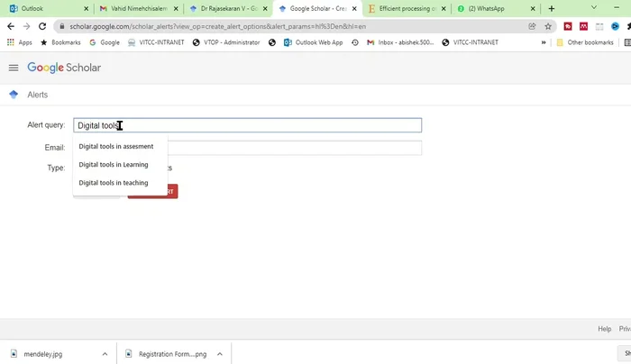Show hidden bookmarks with the chevron
631x364 pixels.
coord(544,42)
